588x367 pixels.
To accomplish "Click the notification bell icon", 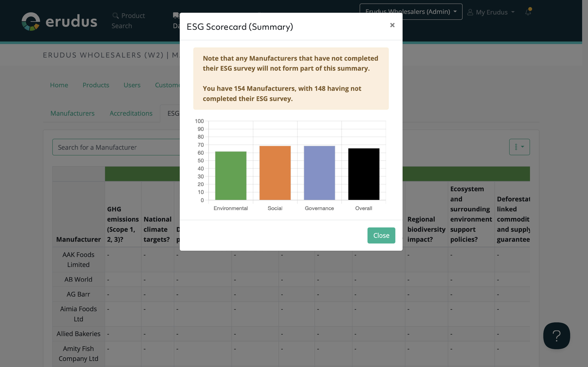I will coord(528,12).
